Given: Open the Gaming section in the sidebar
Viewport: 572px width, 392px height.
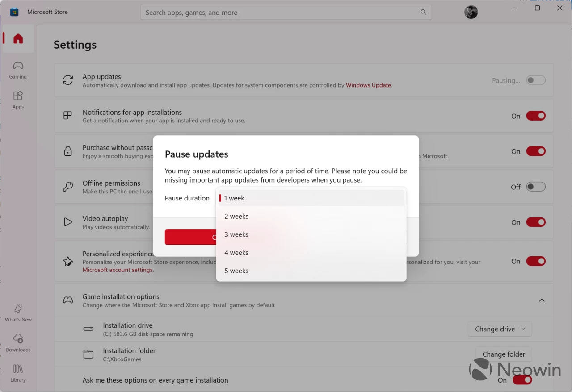Looking at the screenshot, I should coord(18,69).
